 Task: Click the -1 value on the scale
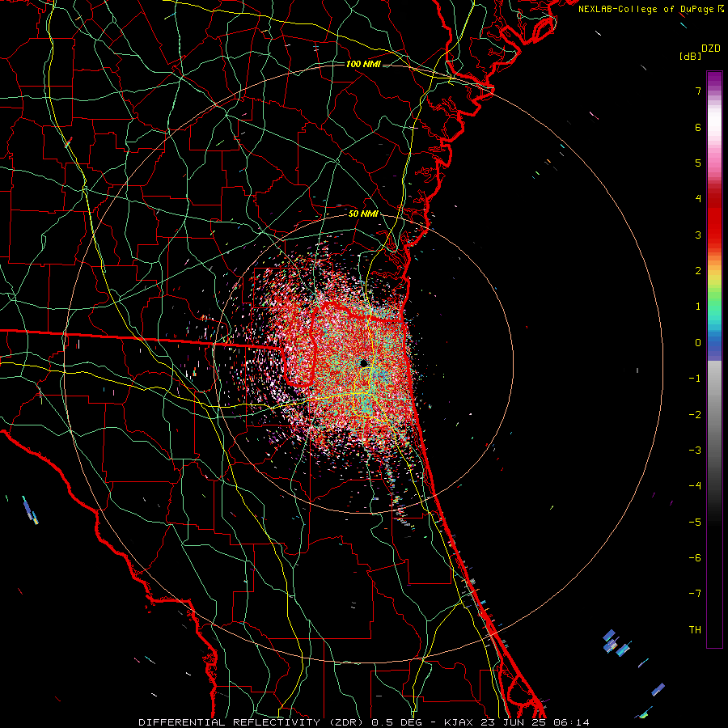tap(695, 379)
